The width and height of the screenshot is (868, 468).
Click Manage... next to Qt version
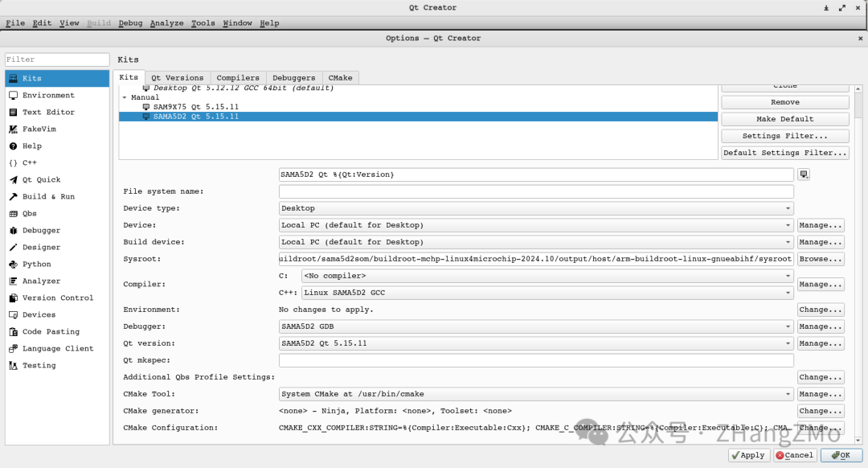click(821, 343)
